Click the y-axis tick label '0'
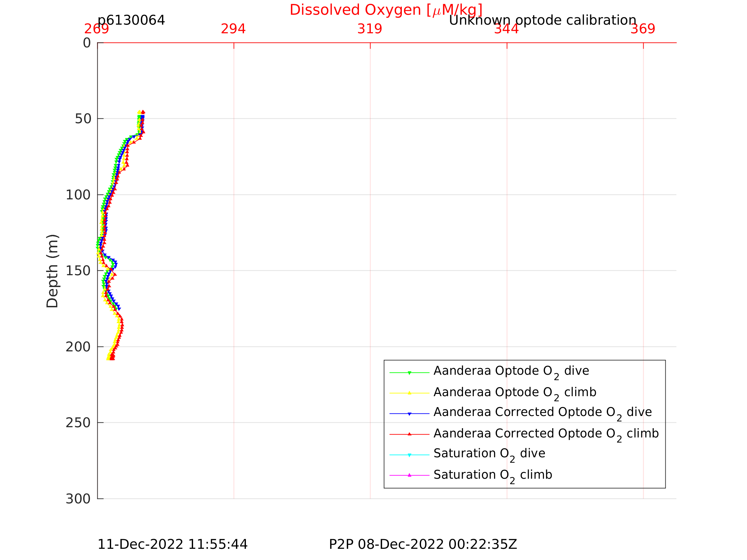The image size is (747, 560). pos(87,43)
